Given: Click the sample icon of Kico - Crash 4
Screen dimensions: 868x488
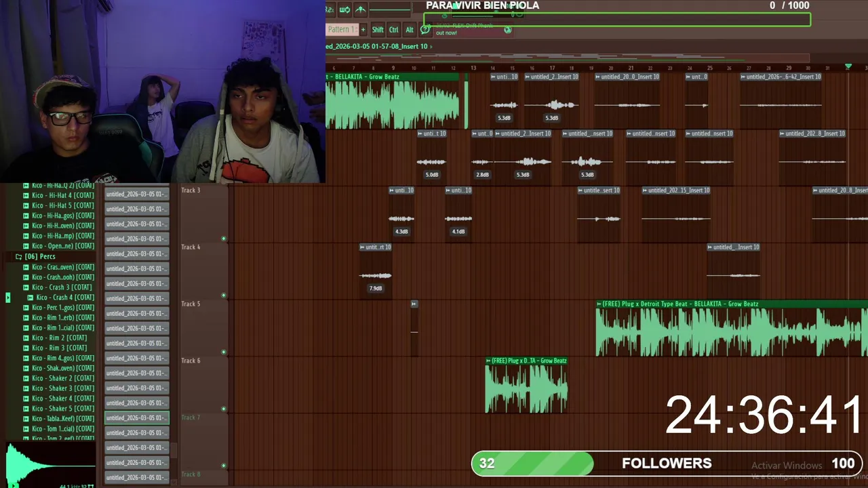Looking at the screenshot, I should (30, 297).
